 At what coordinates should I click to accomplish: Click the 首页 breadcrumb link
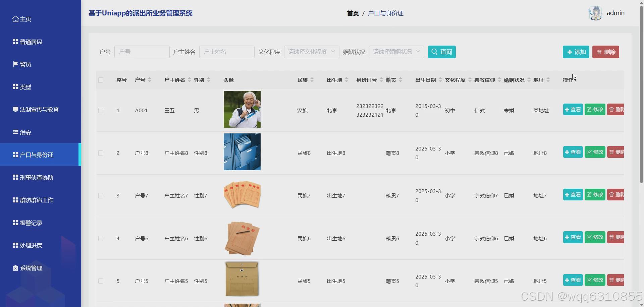353,13
